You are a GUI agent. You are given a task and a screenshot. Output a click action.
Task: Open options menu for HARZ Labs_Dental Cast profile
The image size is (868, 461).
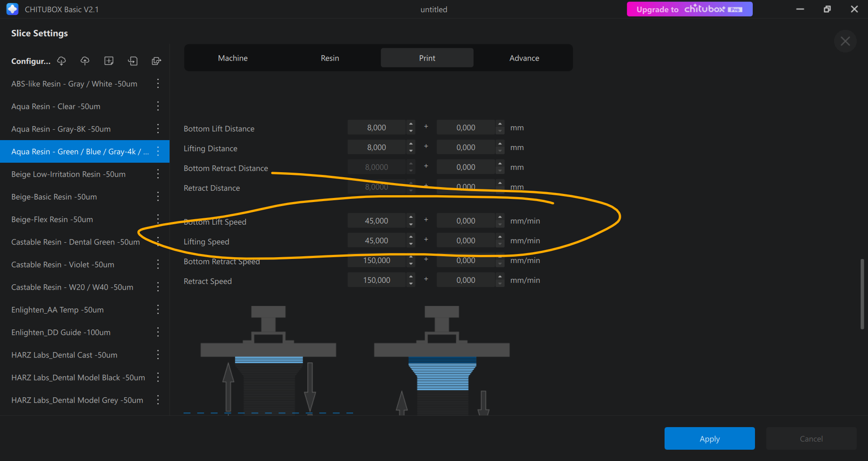pyautogui.click(x=158, y=355)
